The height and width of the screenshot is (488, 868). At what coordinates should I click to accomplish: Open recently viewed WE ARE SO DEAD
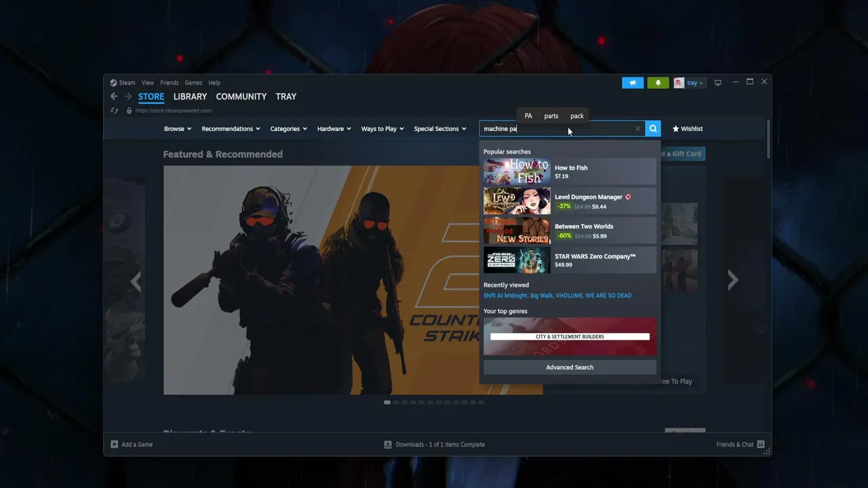coord(608,296)
